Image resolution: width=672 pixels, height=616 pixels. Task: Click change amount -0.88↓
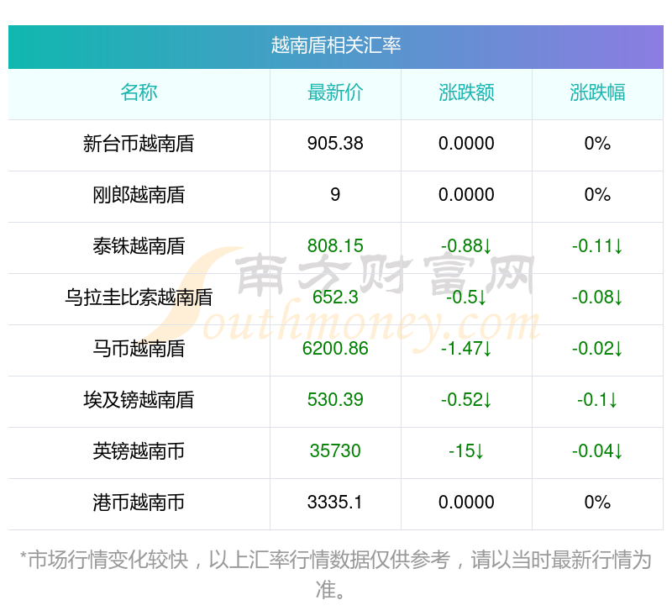click(466, 246)
